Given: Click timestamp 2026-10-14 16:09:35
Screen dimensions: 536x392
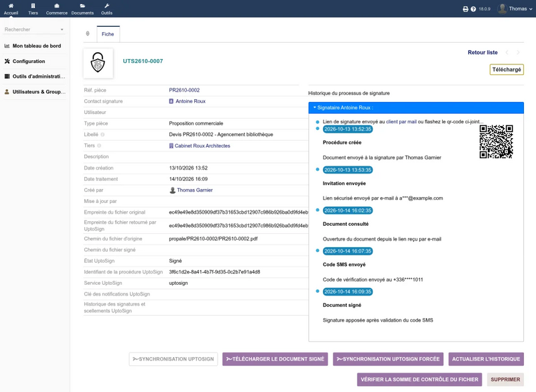Looking at the screenshot, I should point(348,292).
